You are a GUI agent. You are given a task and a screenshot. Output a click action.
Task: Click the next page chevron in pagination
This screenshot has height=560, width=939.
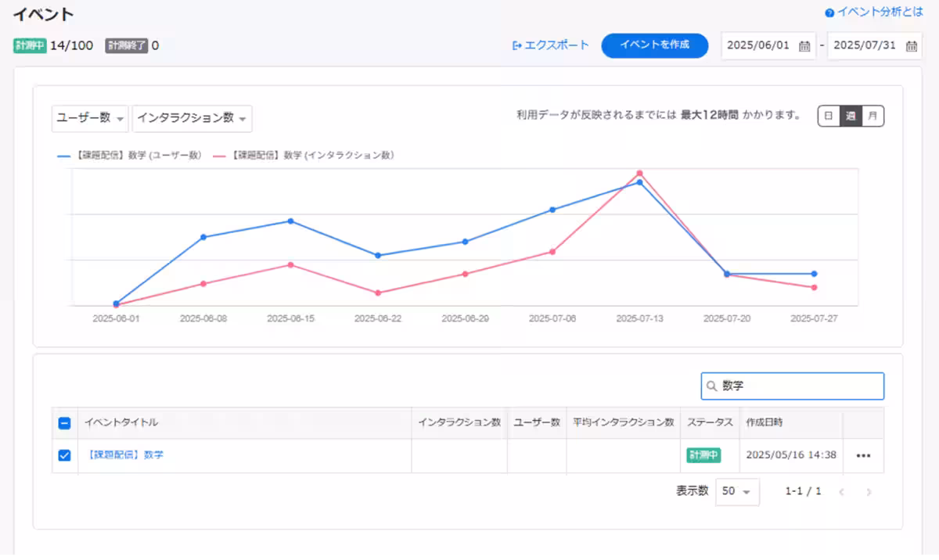(x=869, y=492)
